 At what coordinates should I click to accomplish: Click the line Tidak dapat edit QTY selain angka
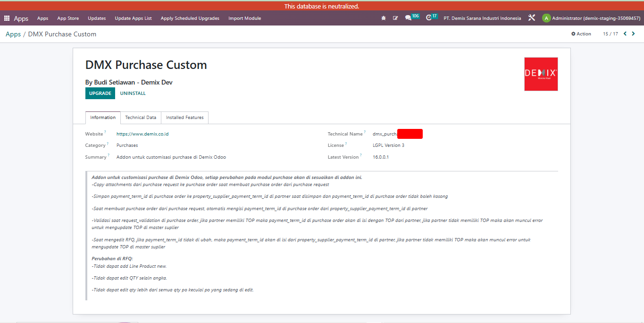[129, 278]
